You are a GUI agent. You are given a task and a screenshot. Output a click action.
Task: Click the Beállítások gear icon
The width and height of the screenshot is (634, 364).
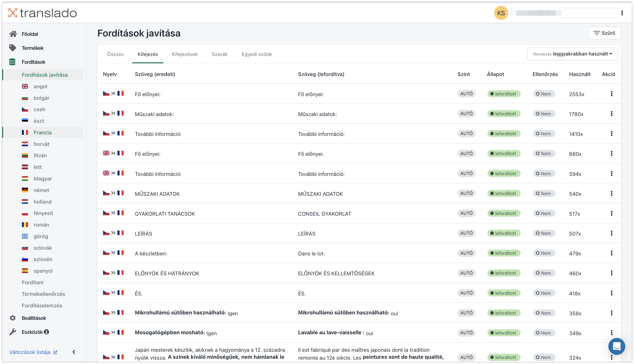pyautogui.click(x=12, y=318)
